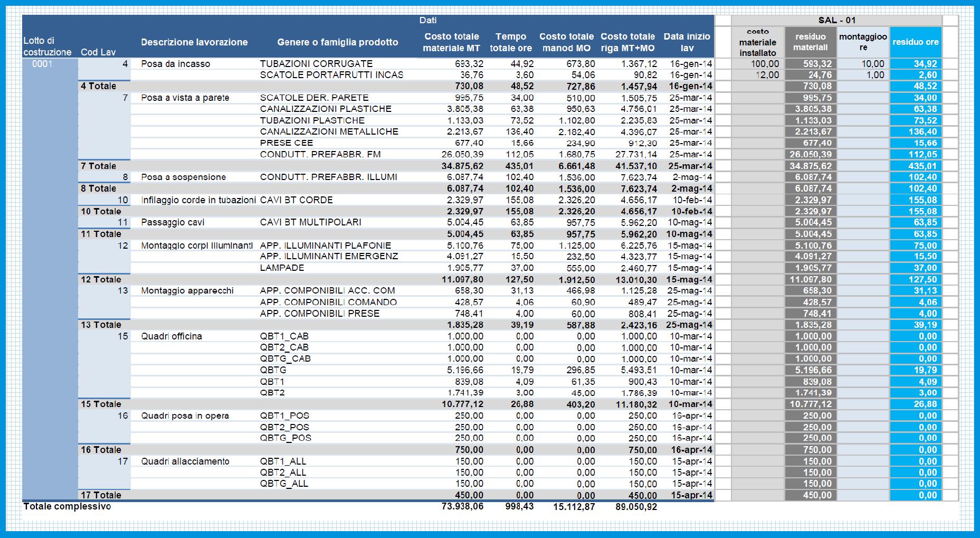This screenshot has width=980, height=538.
Task: Select the 'Lotto di costruzione' column header
Action: click(x=47, y=46)
